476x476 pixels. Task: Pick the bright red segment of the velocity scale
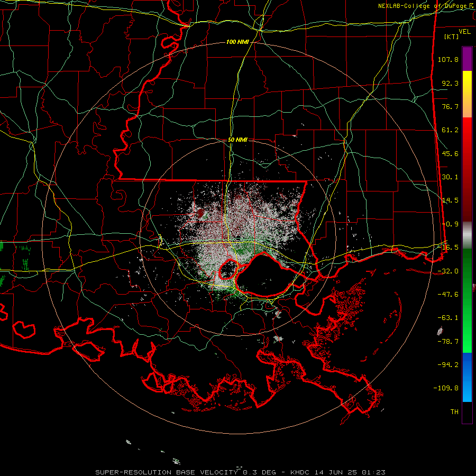pos(467,134)
